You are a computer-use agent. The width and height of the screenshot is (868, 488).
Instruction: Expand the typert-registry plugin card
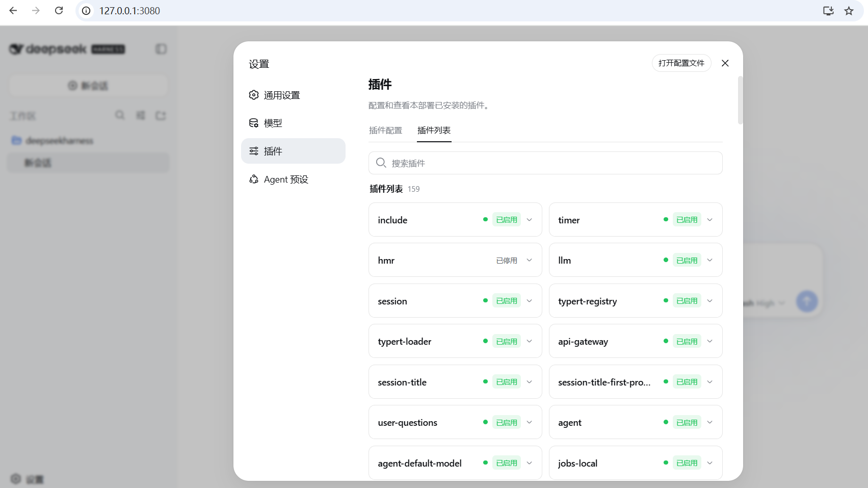(x=710, y=301)
